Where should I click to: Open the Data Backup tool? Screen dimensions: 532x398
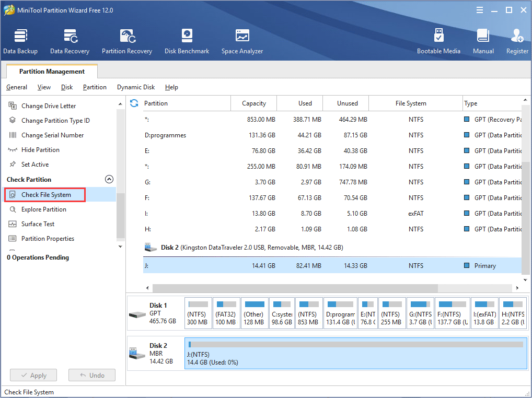point(20,41)
